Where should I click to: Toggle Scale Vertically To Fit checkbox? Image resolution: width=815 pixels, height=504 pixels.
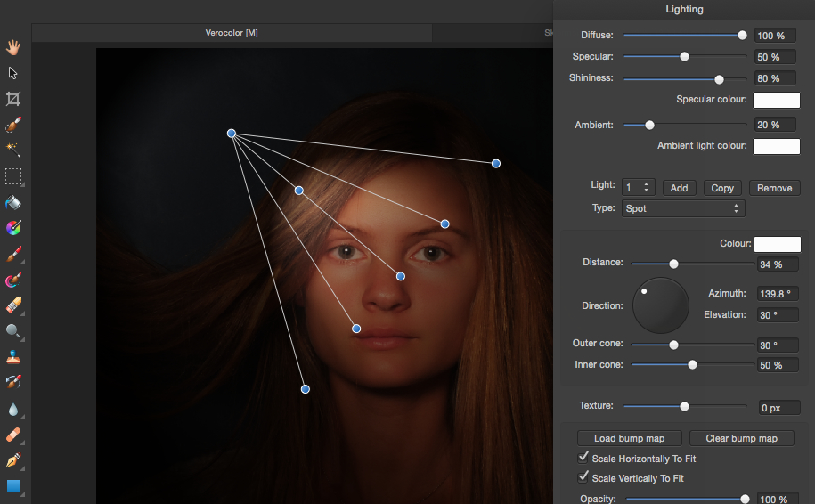click(584, 478)
